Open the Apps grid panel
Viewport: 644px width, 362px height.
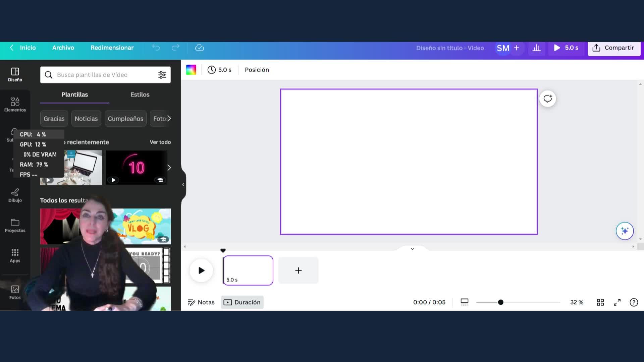(15, 255)
